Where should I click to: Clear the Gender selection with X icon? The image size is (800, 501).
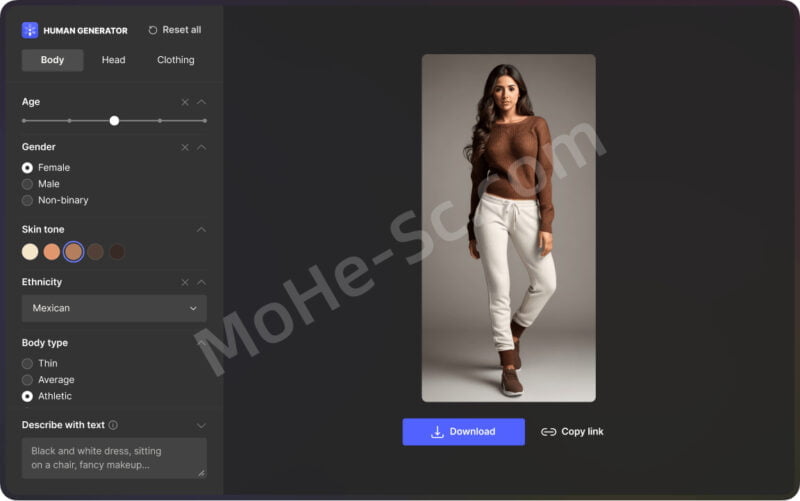tap(185, 147)
